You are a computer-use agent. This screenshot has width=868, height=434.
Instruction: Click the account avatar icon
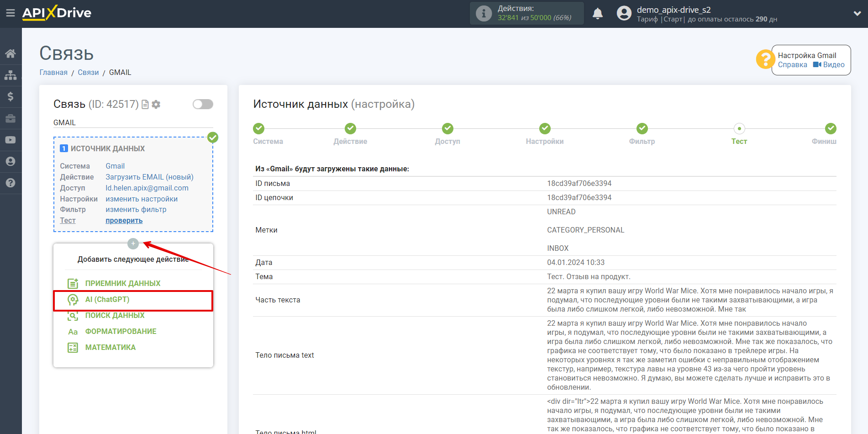coord(624,13)
